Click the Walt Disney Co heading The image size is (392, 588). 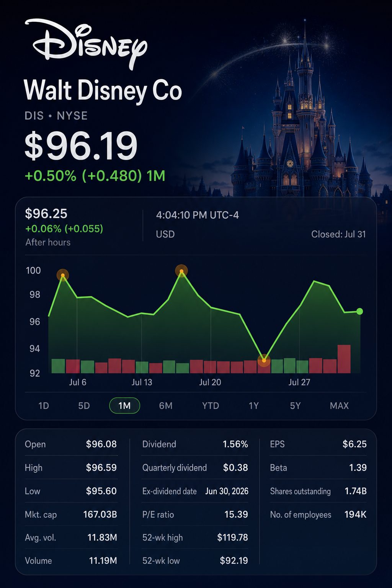(103, 91)
